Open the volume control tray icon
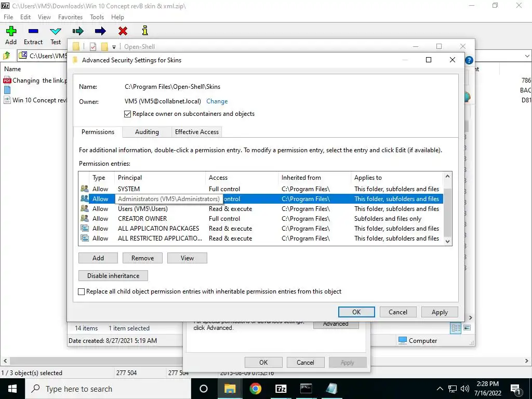 (465, 389)
